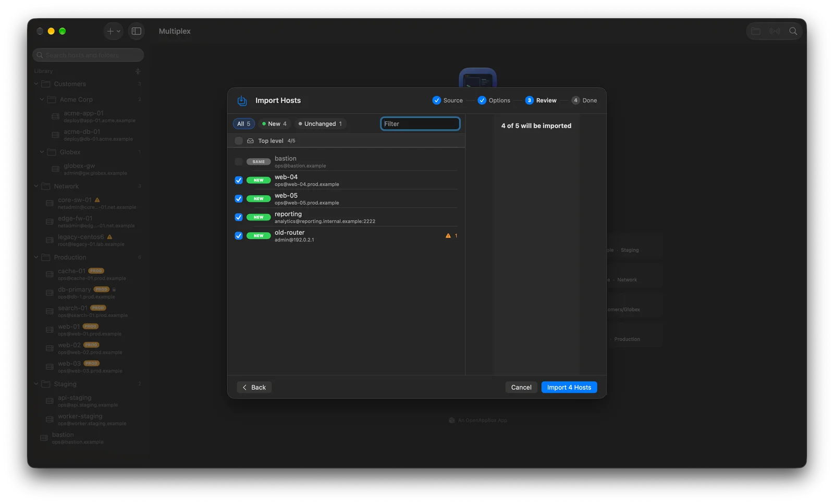The width and height of the screenshot is (834, 504).
Task: Click the warning icon beside core-sw-01
Action: (97, 200)
